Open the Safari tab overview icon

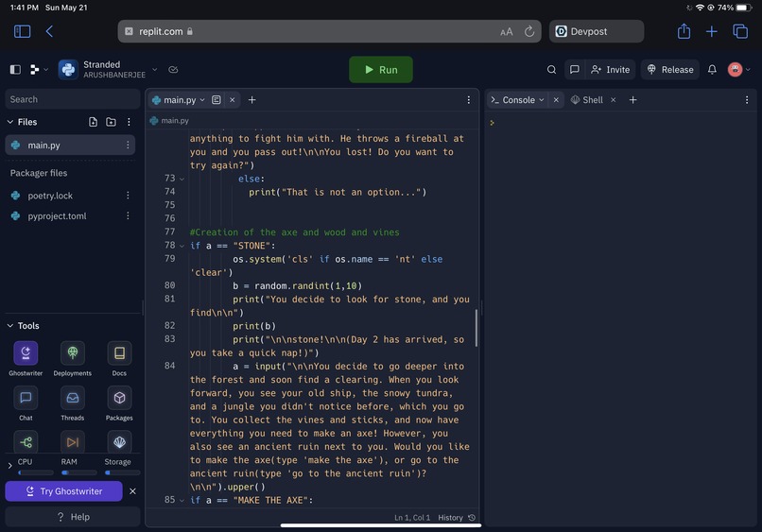point(740,31)
